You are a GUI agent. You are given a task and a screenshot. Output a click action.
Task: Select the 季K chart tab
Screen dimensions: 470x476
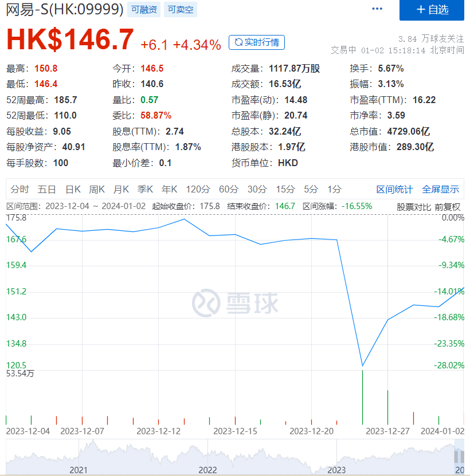pyautogui.click(x=145, y=189)
